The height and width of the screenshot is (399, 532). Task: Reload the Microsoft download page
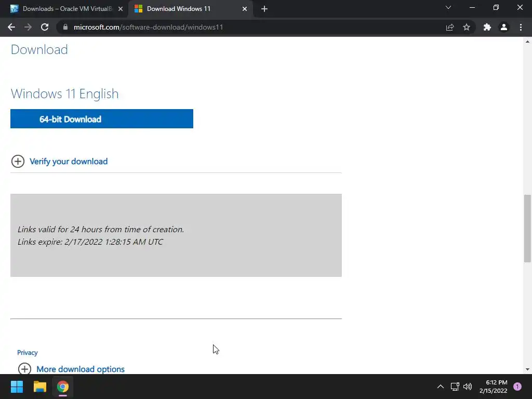[x=45, y=27]
